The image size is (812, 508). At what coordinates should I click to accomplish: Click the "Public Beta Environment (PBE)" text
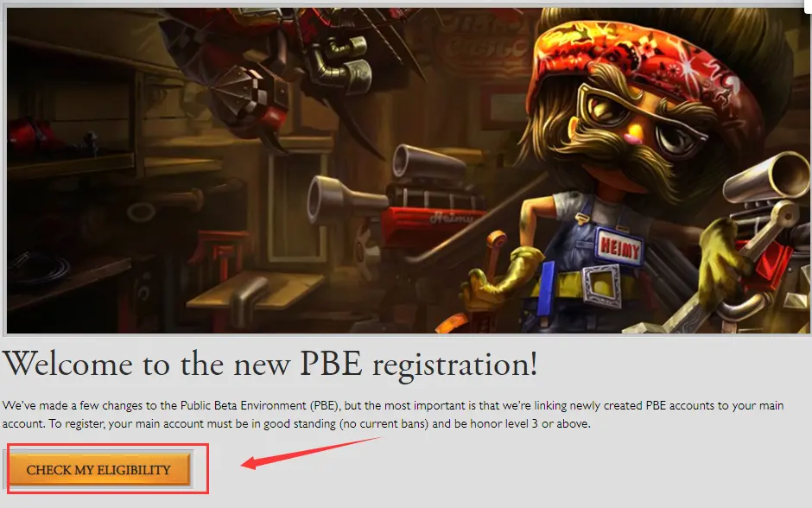(x=261, y=405)
